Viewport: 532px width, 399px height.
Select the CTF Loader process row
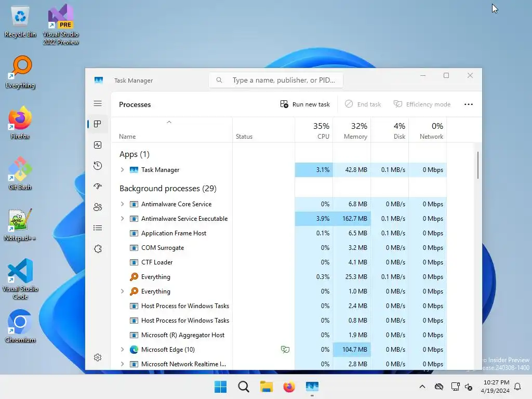pos(279,262)
